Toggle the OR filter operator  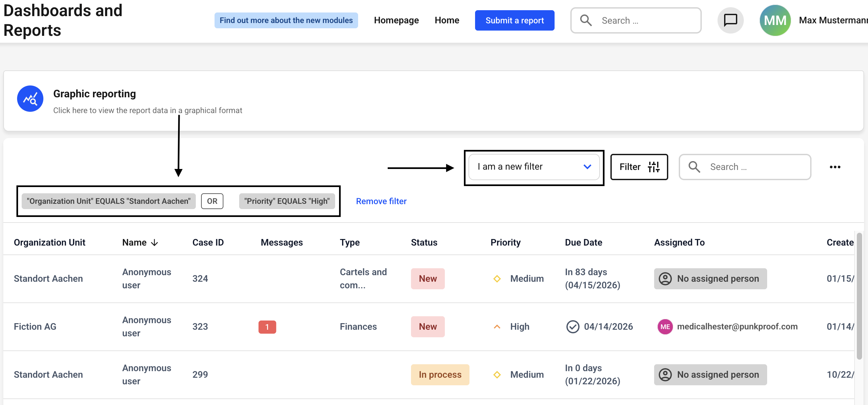(x=212, y=201)
